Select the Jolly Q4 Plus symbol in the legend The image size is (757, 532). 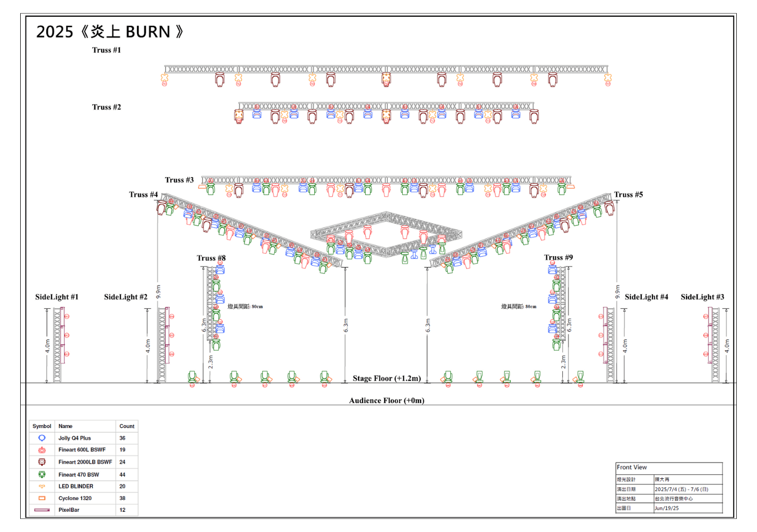[x=42, y=437]
